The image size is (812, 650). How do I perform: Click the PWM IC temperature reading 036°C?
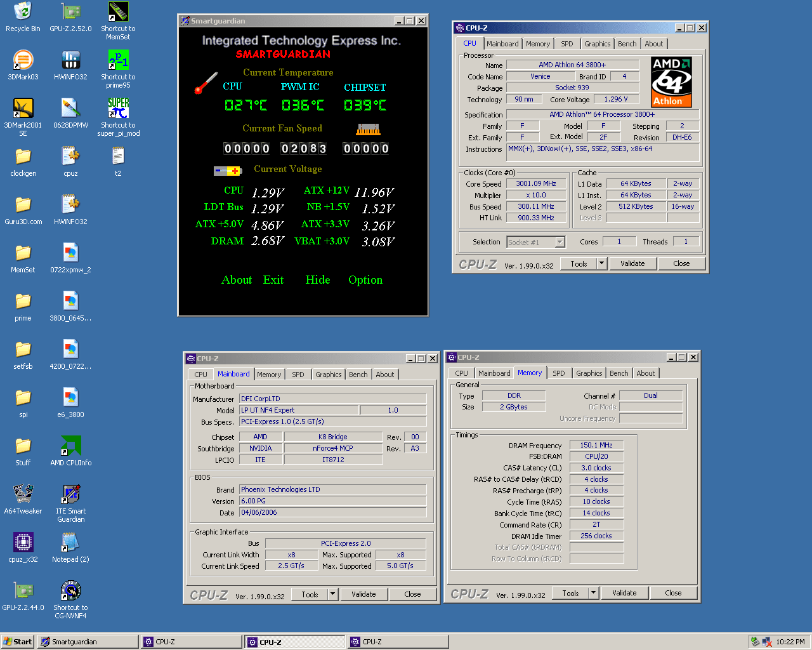coord(303,105)
